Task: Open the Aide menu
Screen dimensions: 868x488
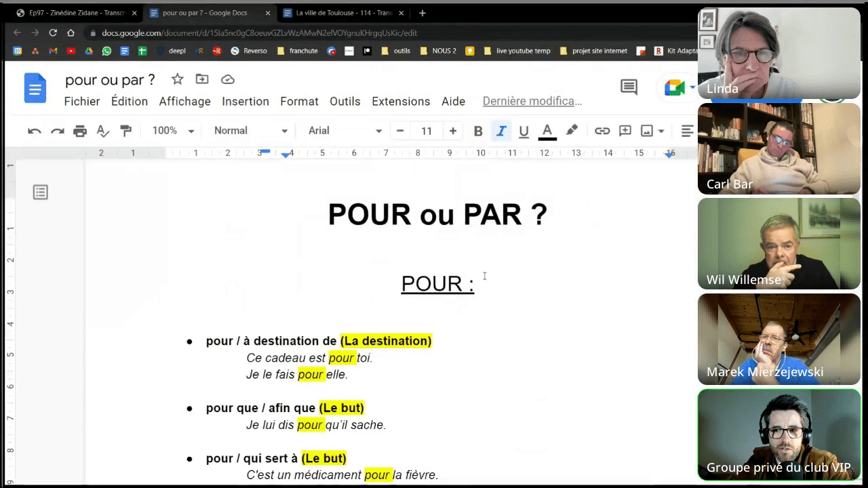Action: pos(453,101)
